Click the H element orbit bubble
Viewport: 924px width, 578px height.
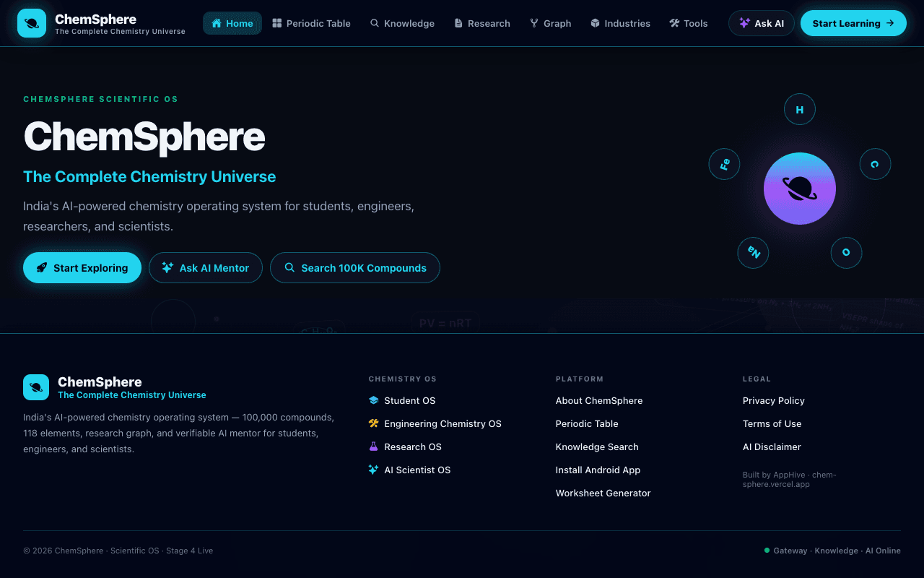(x=800, y=110)
